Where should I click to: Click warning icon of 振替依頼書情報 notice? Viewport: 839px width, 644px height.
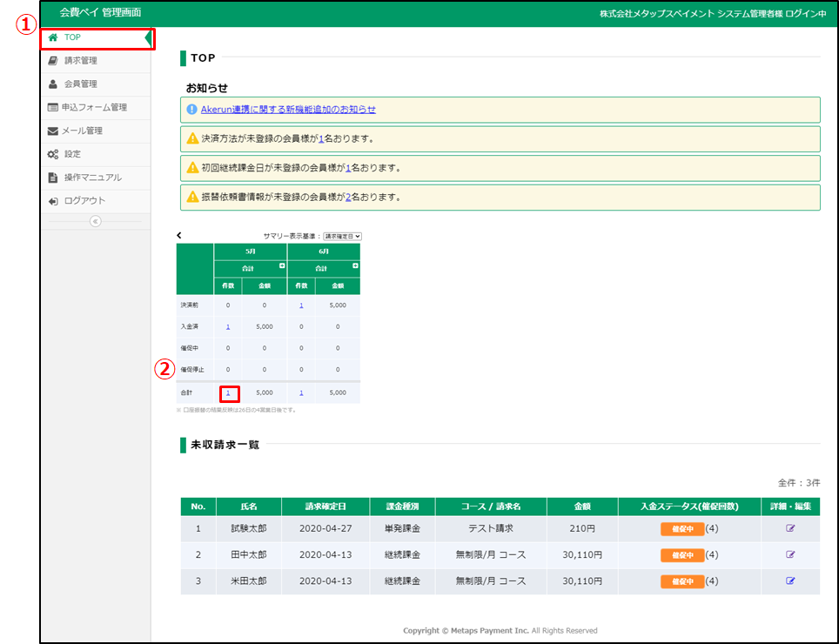click(192, 197)
